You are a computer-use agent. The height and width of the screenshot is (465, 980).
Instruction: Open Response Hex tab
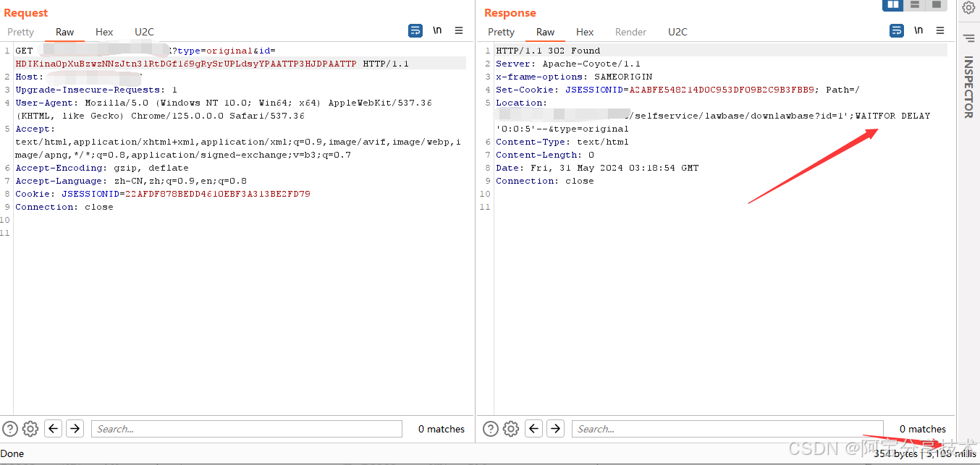585,32
